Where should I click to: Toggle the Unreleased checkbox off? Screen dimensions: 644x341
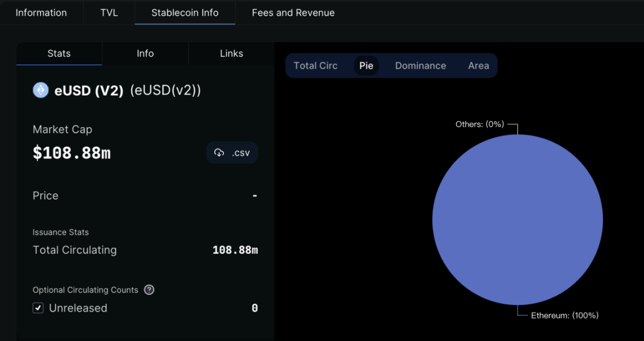(x=38, y=308)
